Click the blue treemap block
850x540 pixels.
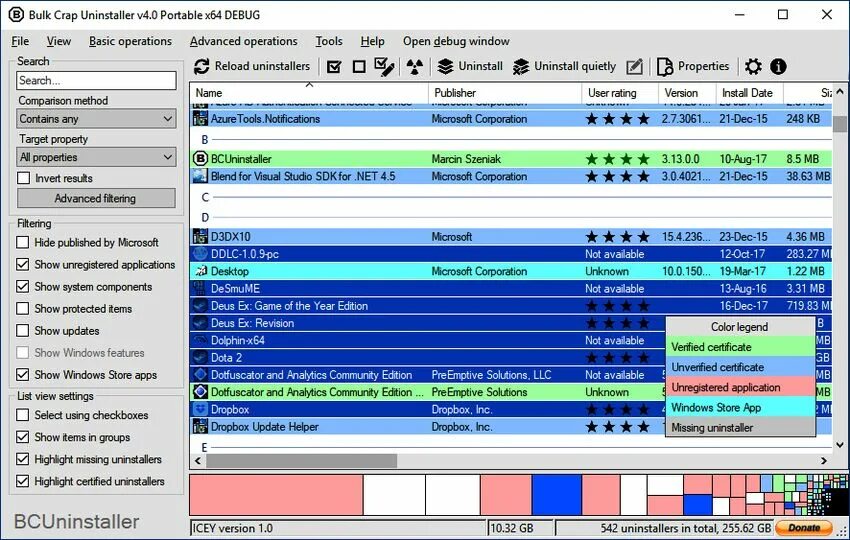click(557, 494)
